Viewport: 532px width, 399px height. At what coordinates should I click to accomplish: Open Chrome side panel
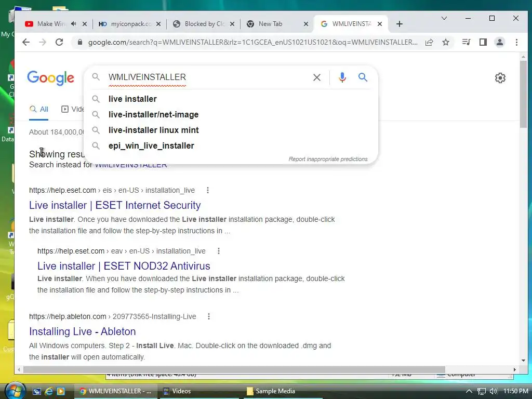[483, 42]
